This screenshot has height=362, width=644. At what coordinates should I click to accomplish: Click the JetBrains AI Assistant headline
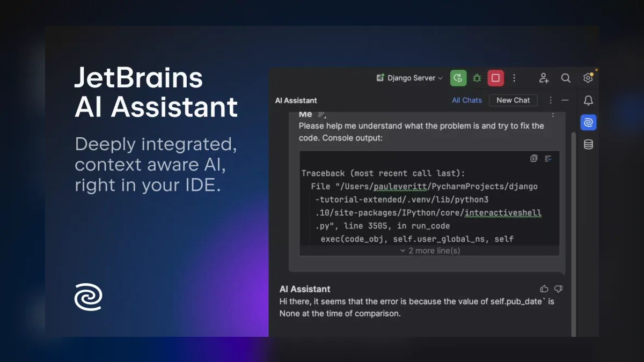(156, 92)
